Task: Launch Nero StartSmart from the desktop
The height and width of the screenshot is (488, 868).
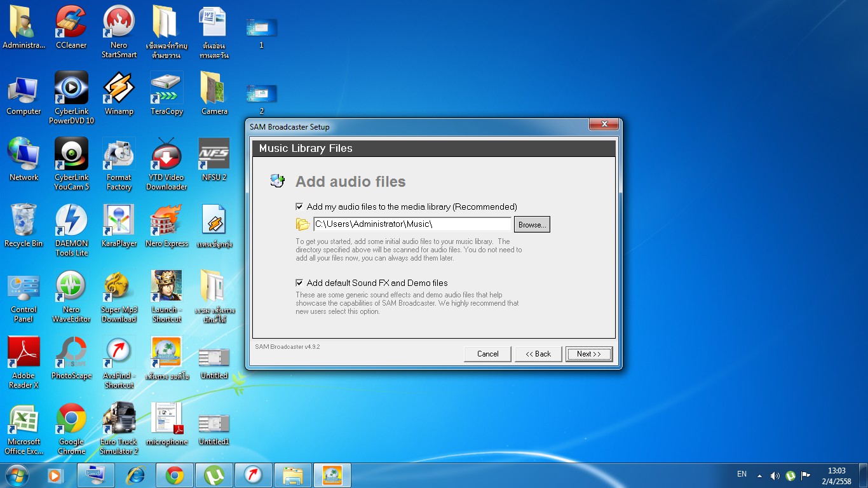Action: (x=119, y=32)
